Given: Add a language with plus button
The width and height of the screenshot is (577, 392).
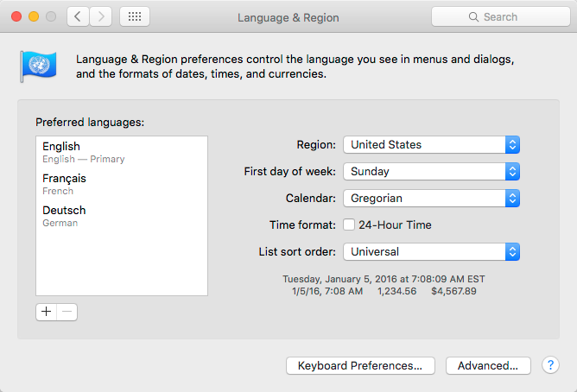Looking at the screenshot, I should click(x=47, y=312).
